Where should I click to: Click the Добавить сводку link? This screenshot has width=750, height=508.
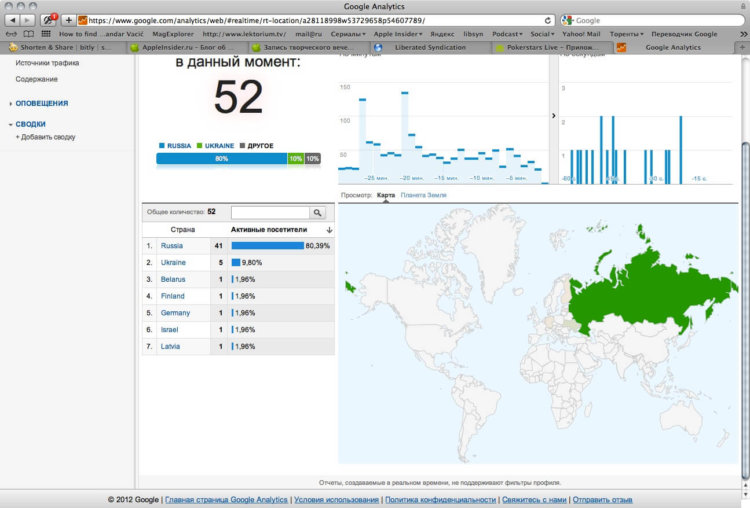45,137
